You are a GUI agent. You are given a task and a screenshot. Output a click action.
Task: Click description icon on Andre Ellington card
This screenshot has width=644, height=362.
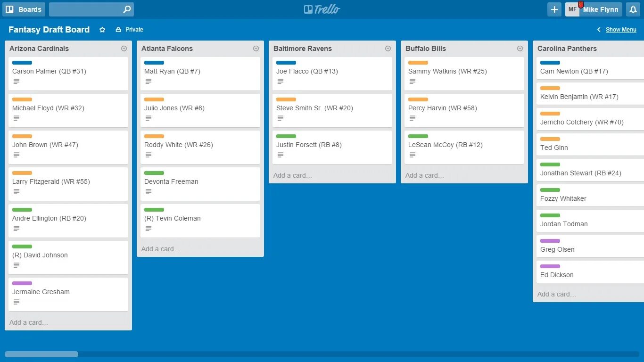pyautogui.click(x=17, y=229)
